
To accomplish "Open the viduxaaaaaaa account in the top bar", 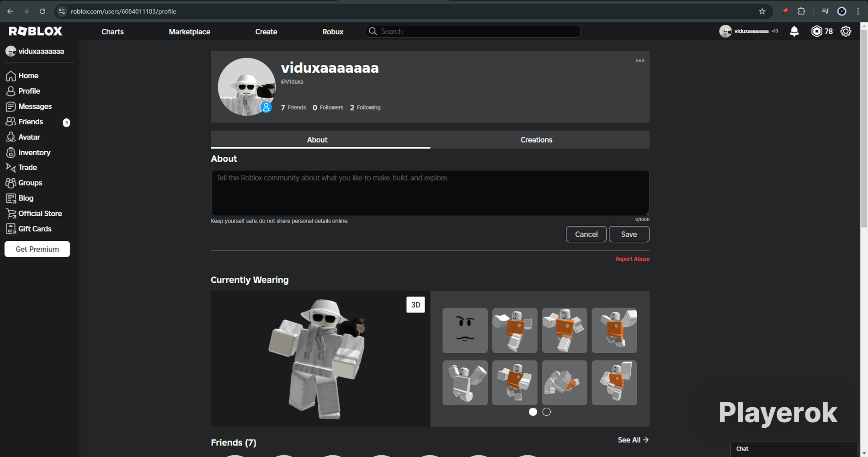I will (x=748, y=31).
